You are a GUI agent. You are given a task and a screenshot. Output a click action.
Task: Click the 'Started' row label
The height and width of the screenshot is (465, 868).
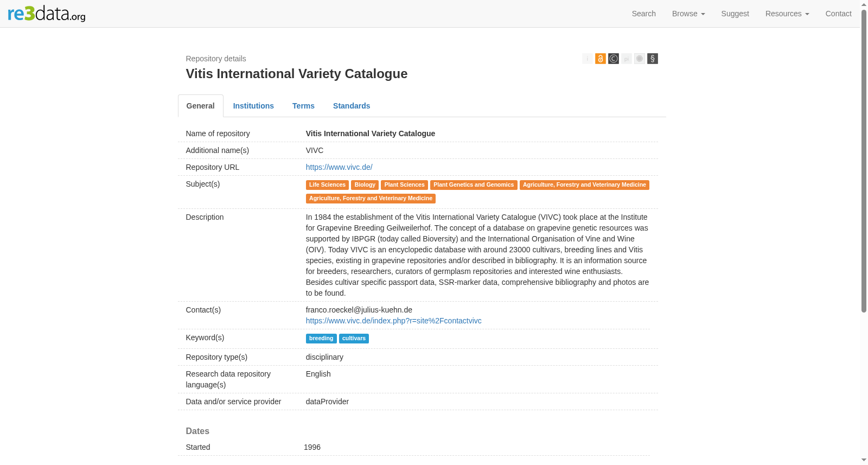(x=198, y=447)
